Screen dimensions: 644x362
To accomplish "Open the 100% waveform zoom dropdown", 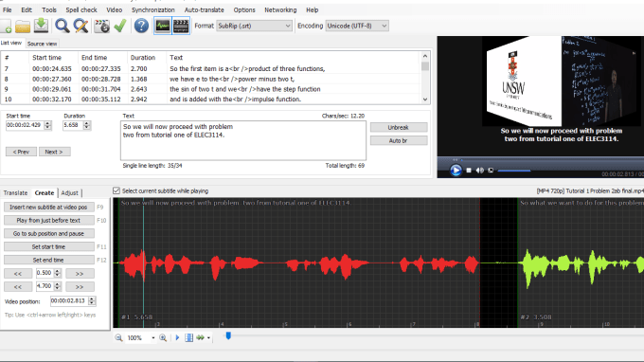I will pyautogui.click(x=152, y=337).
